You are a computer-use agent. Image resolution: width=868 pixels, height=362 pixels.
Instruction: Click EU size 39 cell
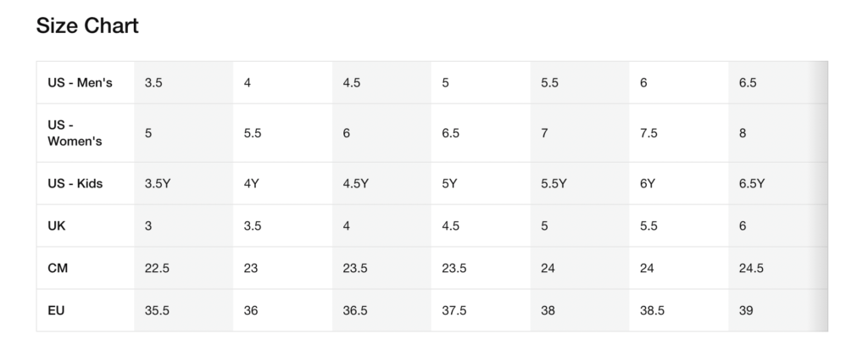pos(747,310)
